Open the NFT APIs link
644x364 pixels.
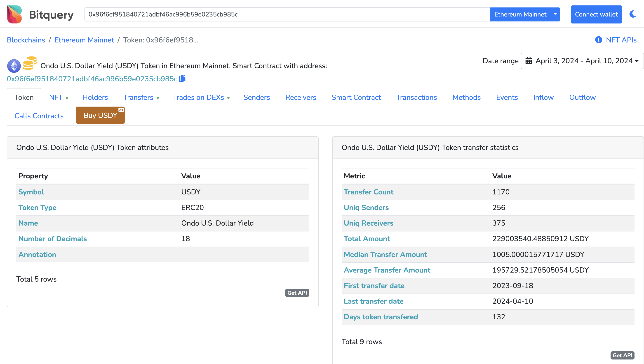click(621, 40)
